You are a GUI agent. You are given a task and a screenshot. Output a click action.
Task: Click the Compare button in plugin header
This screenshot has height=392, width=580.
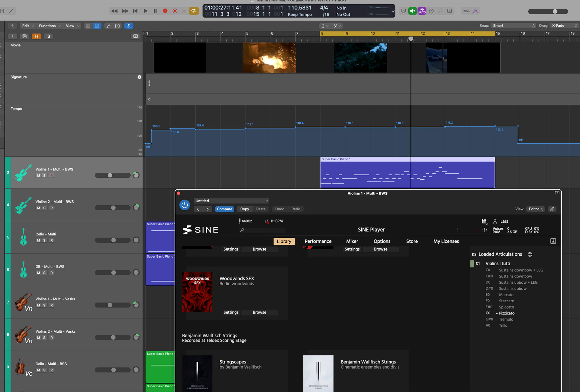coord(224,209)
